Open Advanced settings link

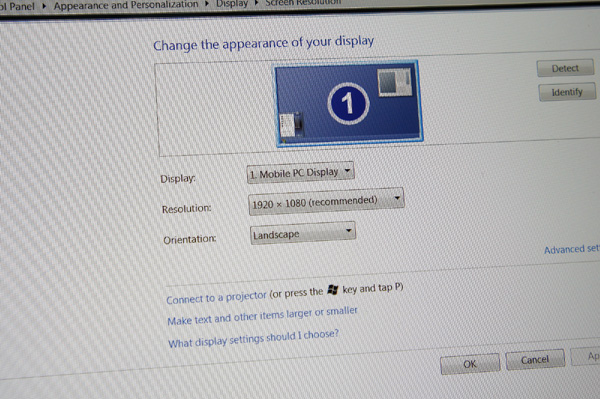click(572, 249)
